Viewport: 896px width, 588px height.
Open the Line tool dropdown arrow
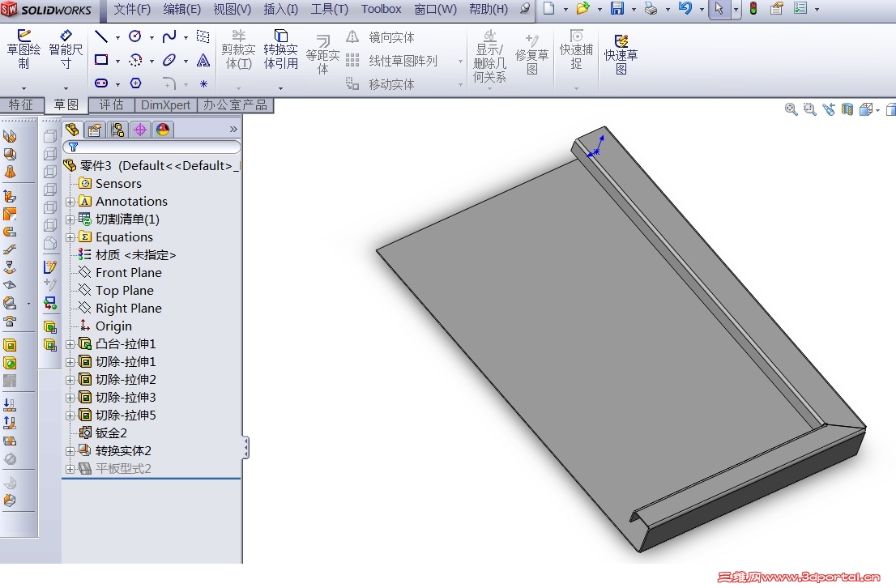[x=117, y=38]
